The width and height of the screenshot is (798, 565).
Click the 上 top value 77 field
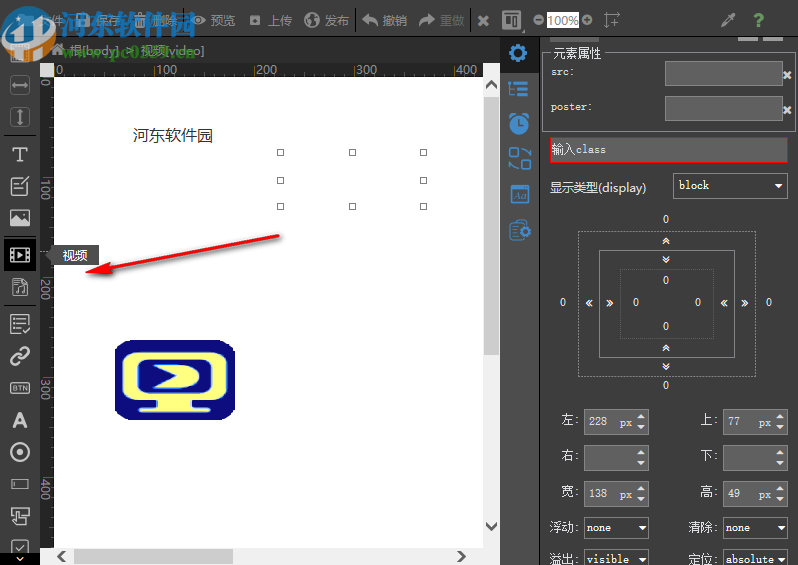(x=755, y=422)
